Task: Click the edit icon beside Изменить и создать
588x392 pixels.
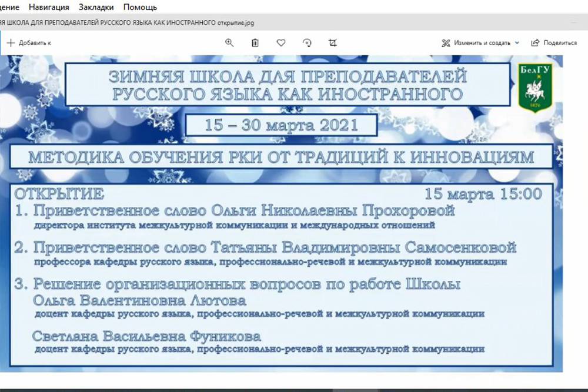Action: pos(446,43)
